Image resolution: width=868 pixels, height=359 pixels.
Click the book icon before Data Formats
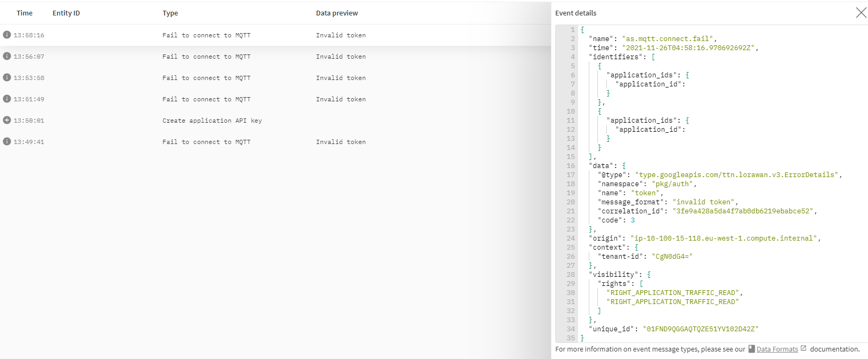[x=751, y=349]
